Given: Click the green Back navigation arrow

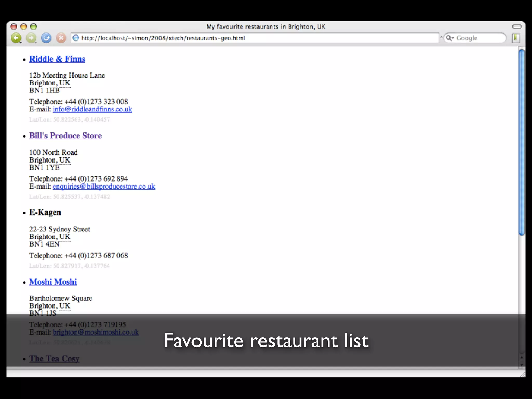Looking at the screenshot, I should [16, 38].
